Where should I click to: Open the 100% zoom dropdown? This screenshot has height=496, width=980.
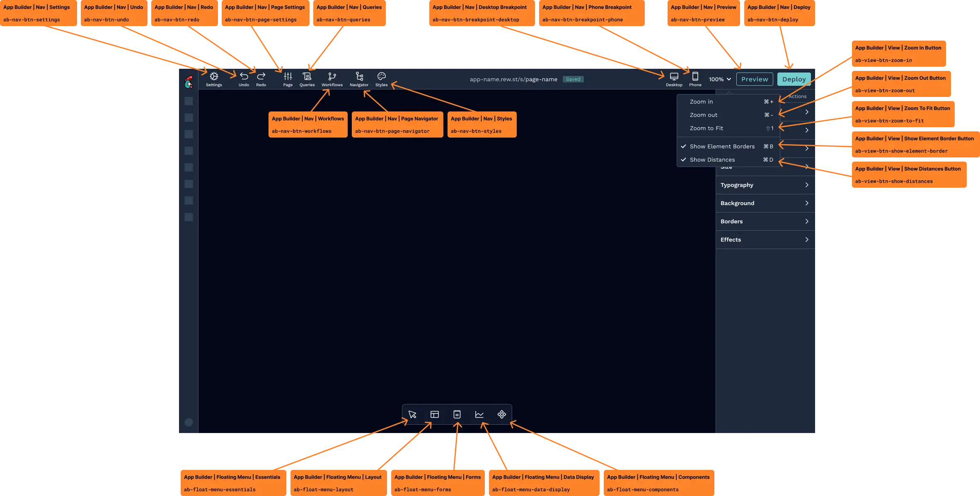[x=719, y=79]
